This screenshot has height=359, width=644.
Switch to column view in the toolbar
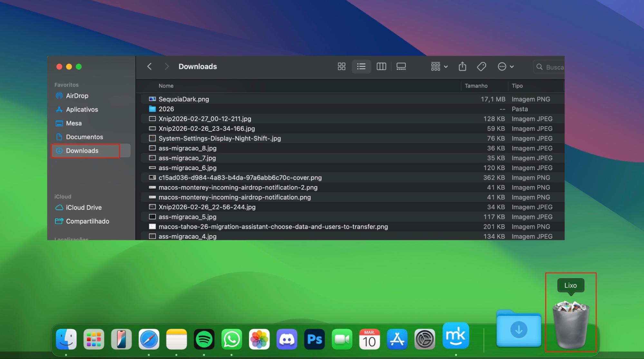click(381, 67)
